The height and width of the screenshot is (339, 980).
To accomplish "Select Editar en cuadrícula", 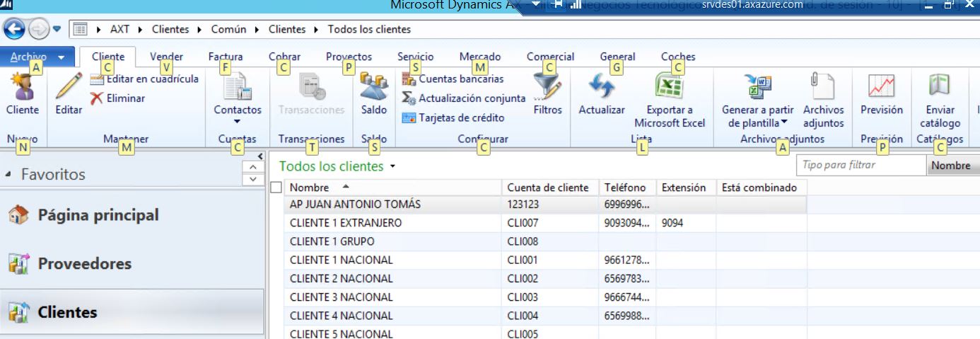I will pyautogui.click(x=144, y=79).
